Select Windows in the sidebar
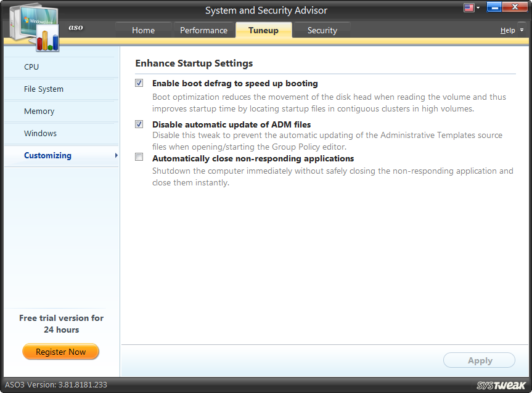This screenshot has width=532, height=393. [x=40, y=133]
